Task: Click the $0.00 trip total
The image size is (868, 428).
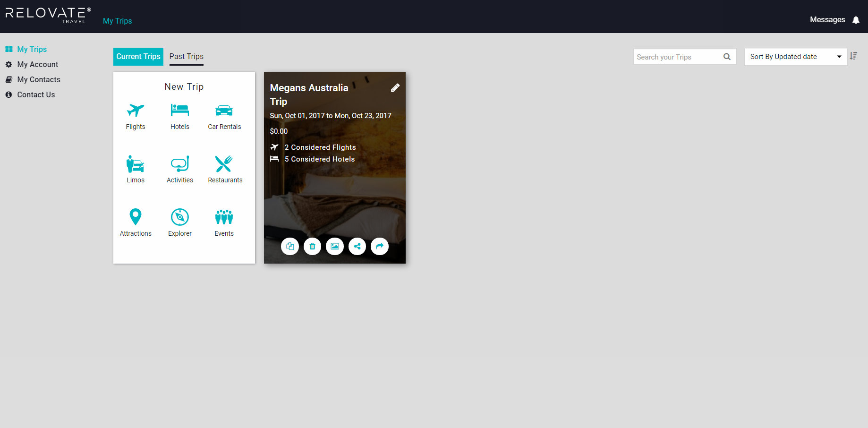Action: click(x=279, y=131)
